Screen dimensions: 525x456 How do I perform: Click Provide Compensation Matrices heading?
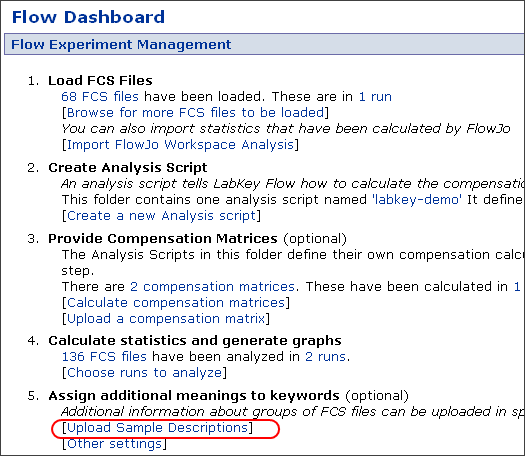[163, 239]
